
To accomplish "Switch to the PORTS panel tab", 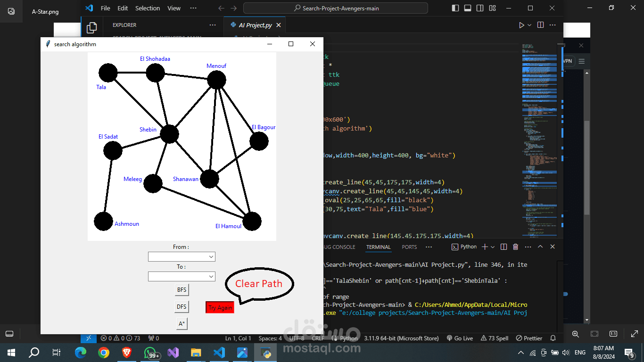I will pos(409,247).
